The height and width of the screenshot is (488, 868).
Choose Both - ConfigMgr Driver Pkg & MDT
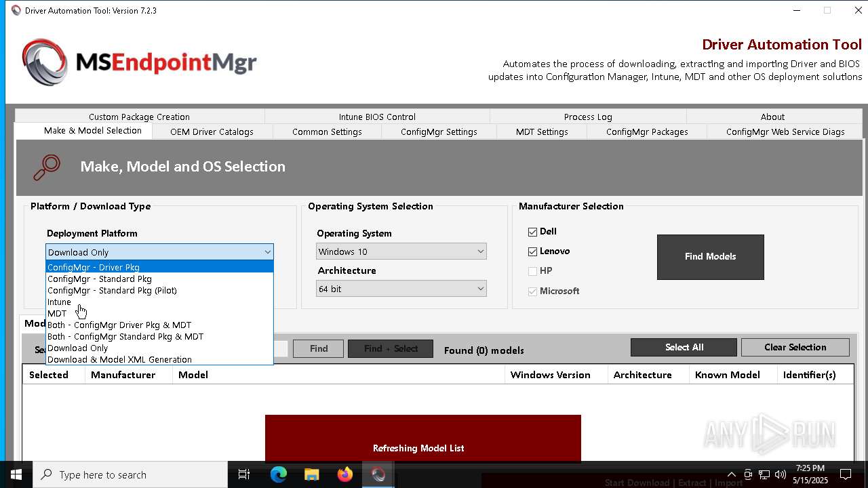(x=159, y=325)
